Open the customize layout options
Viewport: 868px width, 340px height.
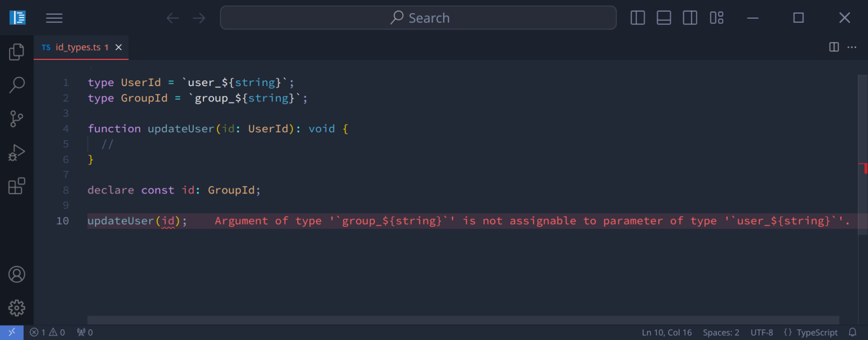coord(717,18)
